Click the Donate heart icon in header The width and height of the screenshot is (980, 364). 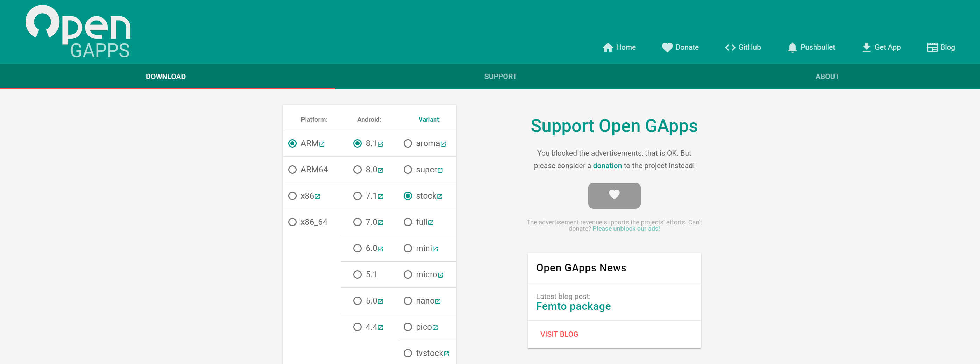coord(667,47)
